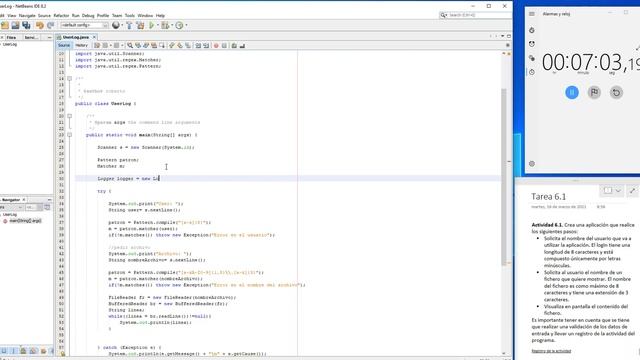Open the Source menu
Viewport: 640px width, 360px height.
coord(44,16)
